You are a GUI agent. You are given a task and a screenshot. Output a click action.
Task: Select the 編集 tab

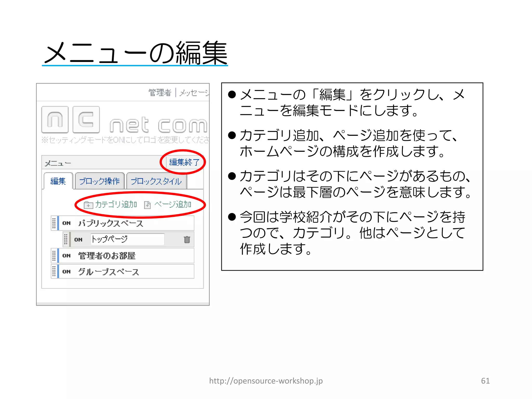point(58,181)
